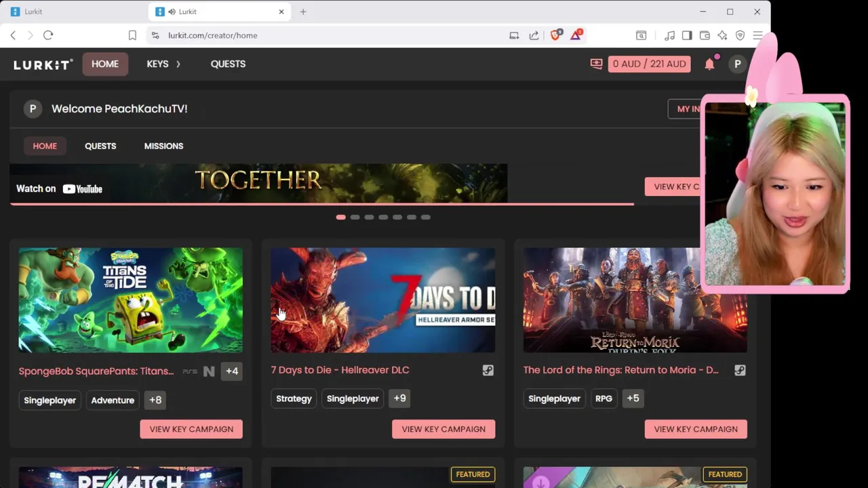Screen dimensions: 868x488
Task: Open a new browser tab
Action: 303,12
